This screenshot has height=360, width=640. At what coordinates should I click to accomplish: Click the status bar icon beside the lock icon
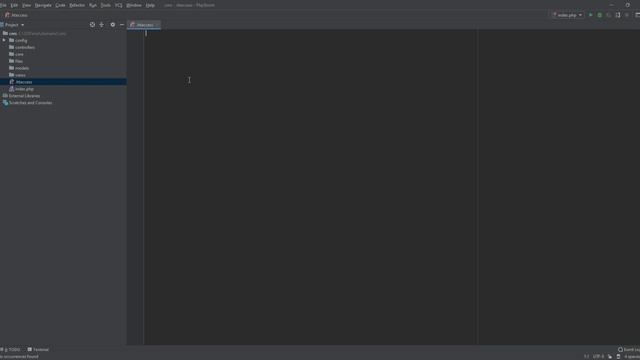(x=618, y=357)
